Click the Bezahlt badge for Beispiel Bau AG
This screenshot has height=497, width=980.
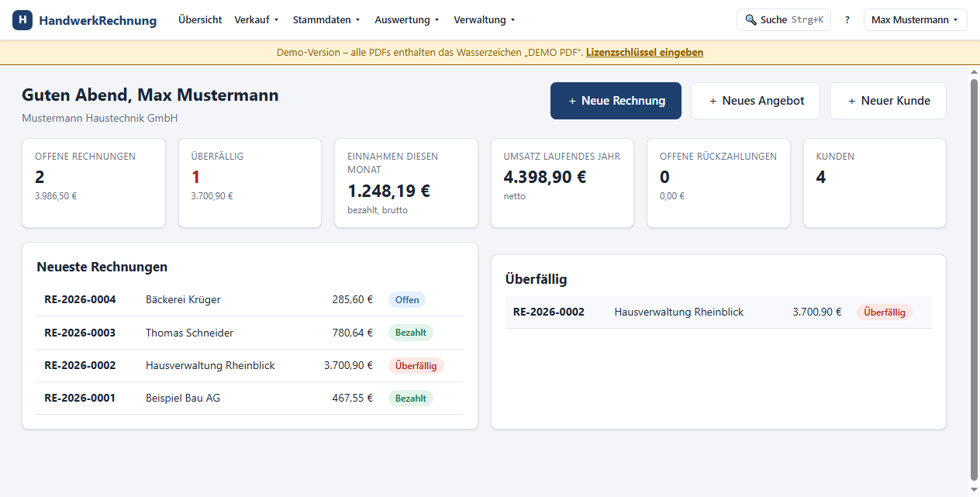(411, 398)
